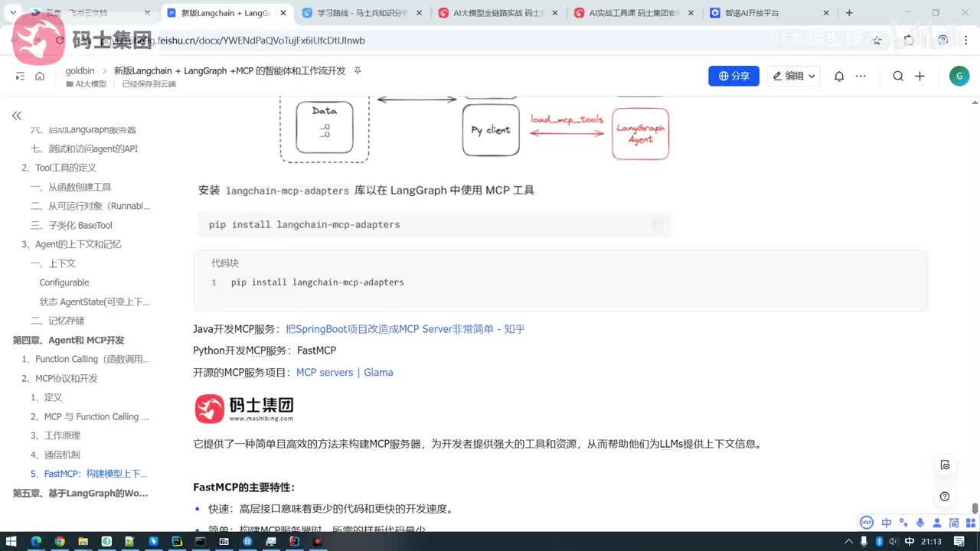980x551 pixels.
Task: Open the AI大模型 folder breadcrumb
Action: point(86,84)
